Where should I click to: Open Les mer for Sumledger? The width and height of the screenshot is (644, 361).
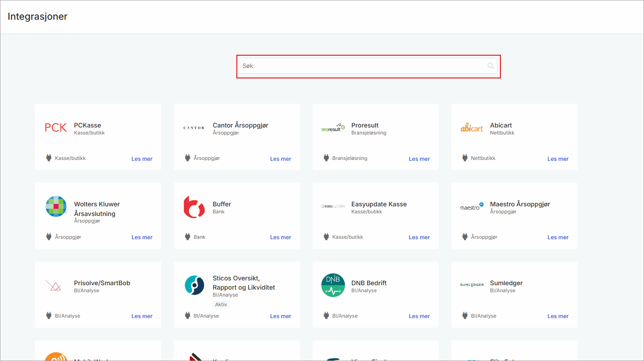(558, 316)
